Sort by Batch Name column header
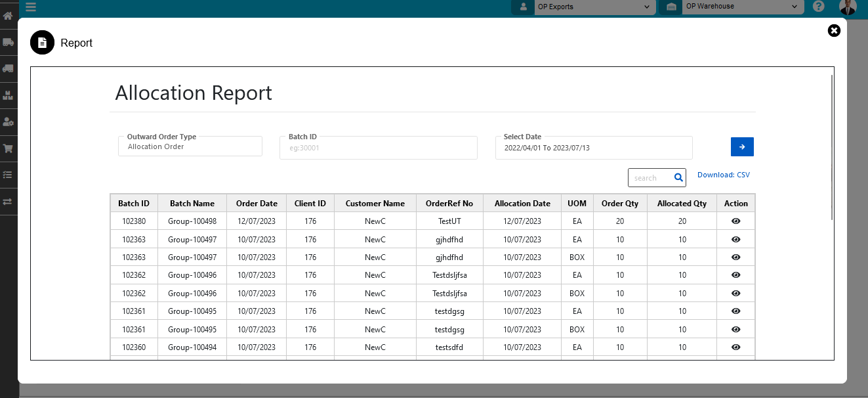 tap(192, 204)
